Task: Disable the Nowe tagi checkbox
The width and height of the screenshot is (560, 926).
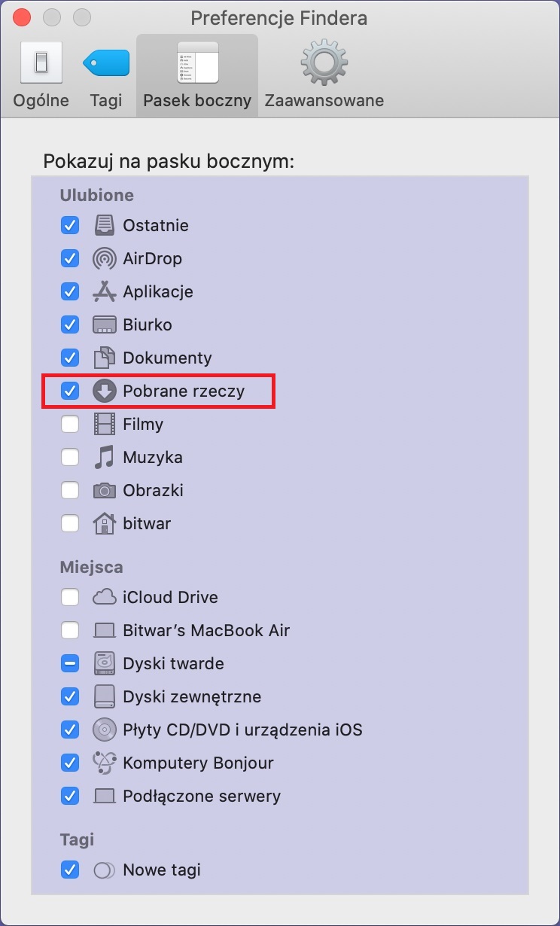Action: tap(70, 870)
